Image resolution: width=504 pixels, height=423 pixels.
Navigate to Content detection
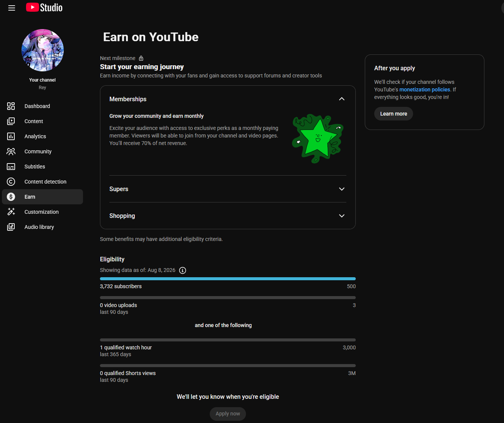point(42,182)
